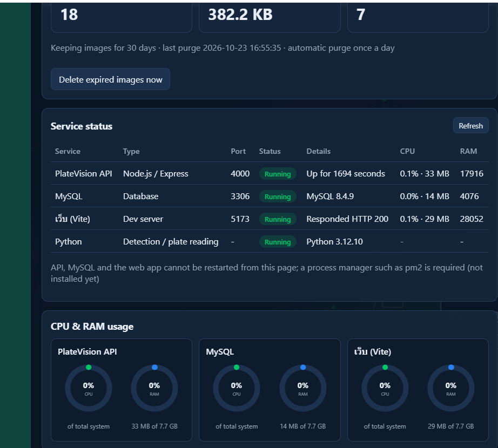The height and width of the screenshot is (448, 498).
Task: Click the Running badge in the MySQL row
Action: pos(278,196)
